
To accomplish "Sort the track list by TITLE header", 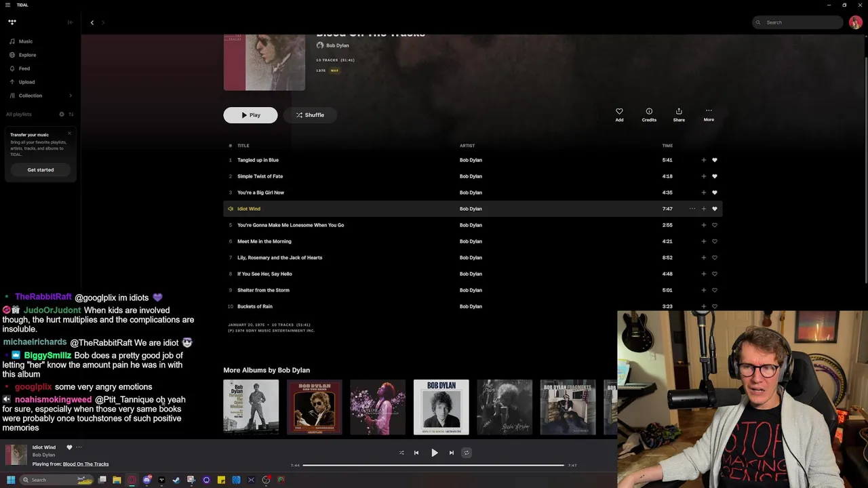I will click(x=243, y=146).
